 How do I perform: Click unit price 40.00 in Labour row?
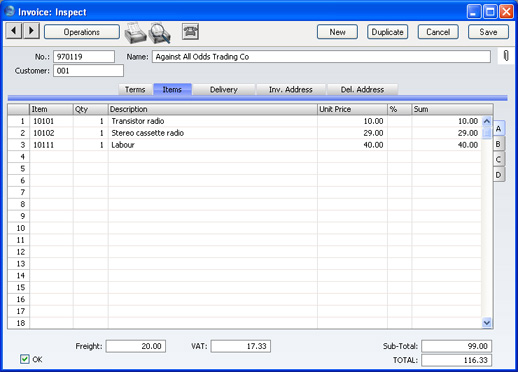352,145
